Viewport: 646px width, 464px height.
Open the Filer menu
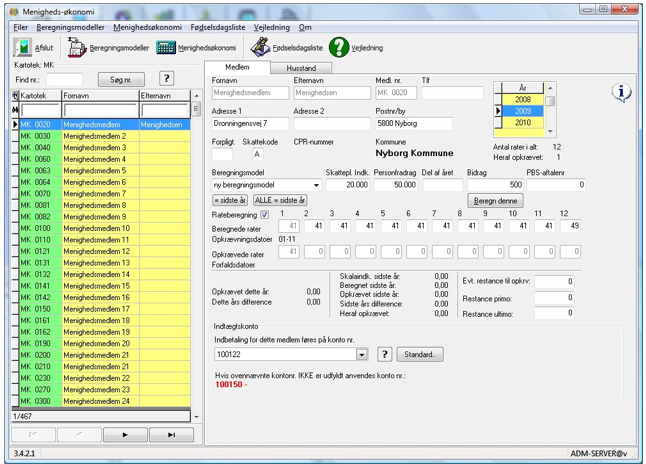pos(21,27)
